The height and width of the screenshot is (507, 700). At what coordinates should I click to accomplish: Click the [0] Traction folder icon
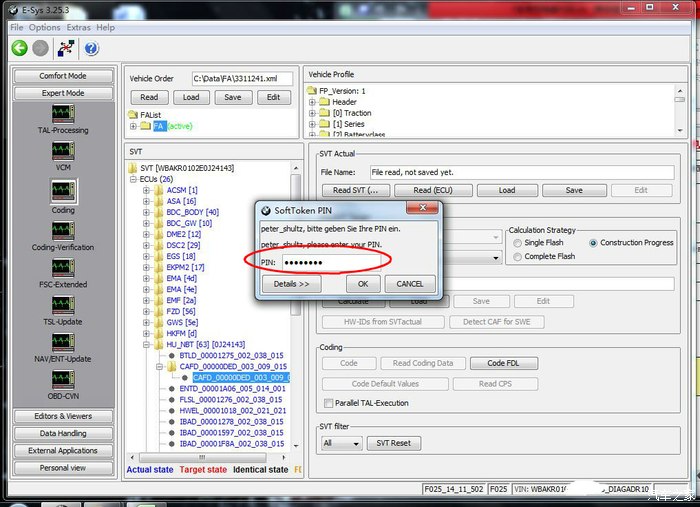click(x=325, y=113)
